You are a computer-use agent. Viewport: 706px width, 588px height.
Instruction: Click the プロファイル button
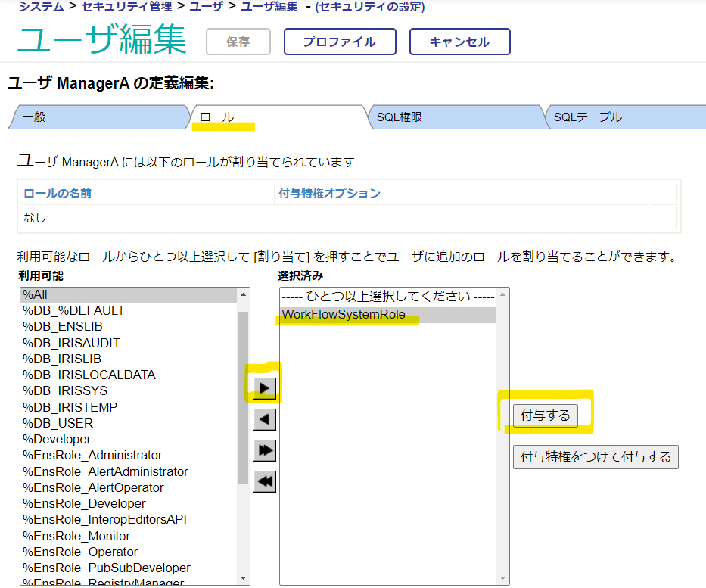[x=340, y=42]
